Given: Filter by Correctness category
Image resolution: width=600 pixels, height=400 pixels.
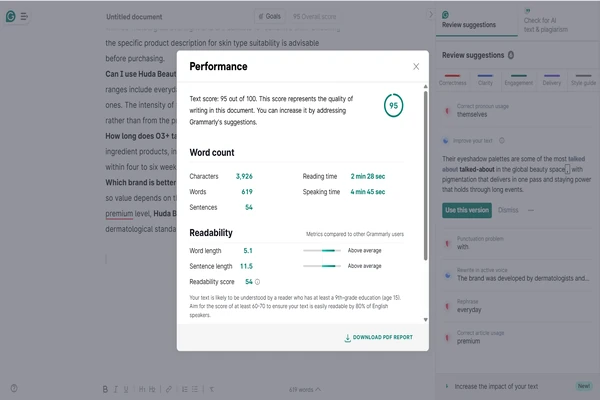Looking at the screenshot, I should click(x=452, y=80).
